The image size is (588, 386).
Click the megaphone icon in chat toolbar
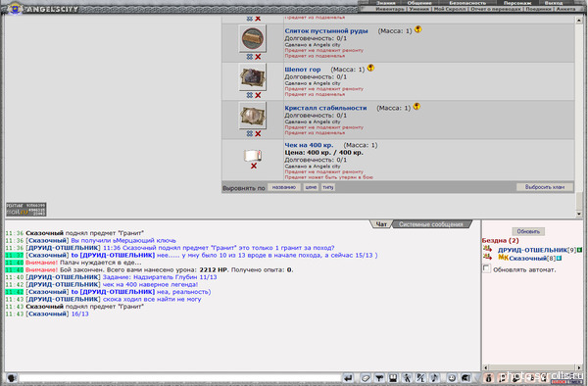465,378
